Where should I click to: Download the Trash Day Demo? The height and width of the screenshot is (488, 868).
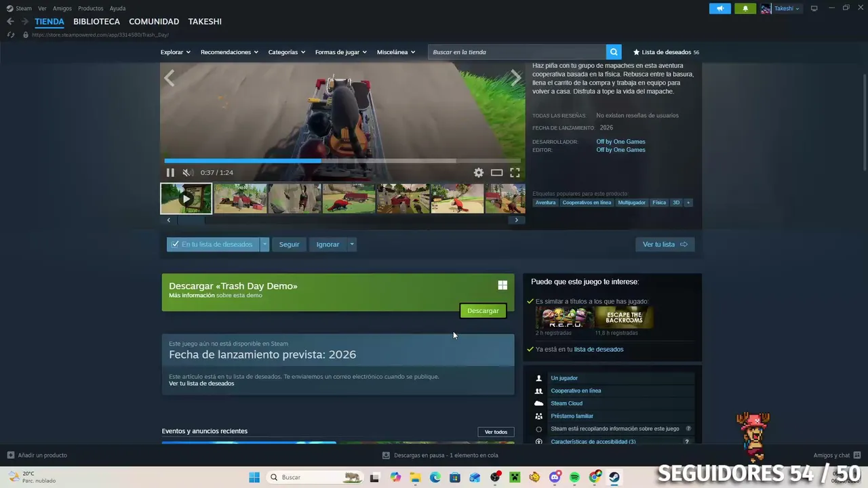click(483, 311)
